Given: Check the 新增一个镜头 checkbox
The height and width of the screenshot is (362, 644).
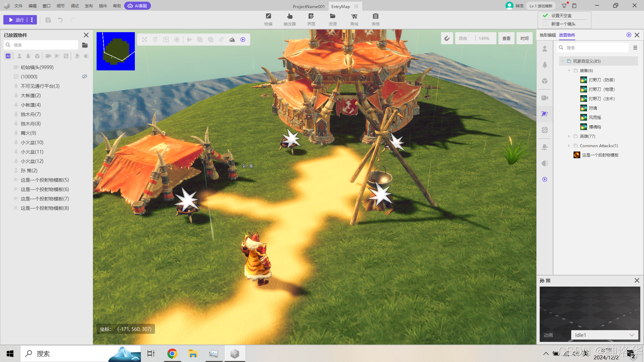Looking at the screenshot, I should (x=545, y=24).
